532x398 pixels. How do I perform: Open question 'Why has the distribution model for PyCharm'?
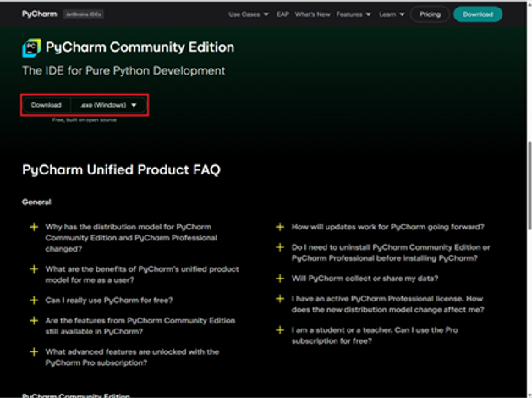click(x=131, y=238)
